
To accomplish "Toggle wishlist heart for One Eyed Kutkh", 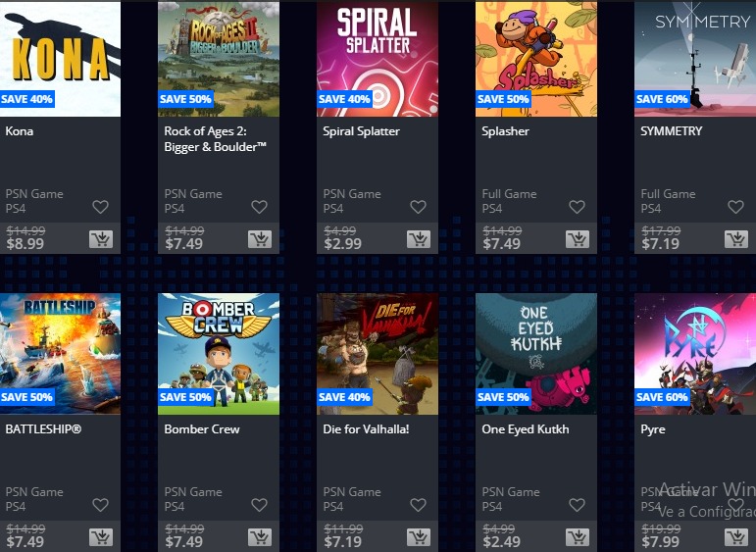I will (577, 505).
